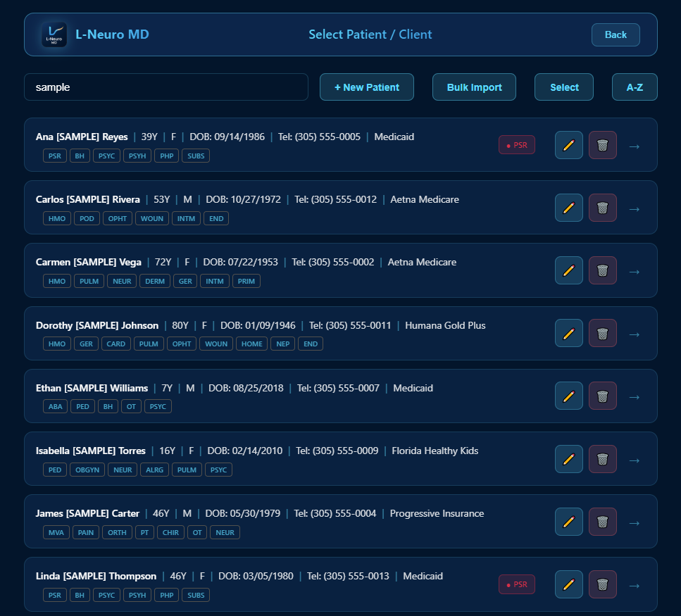Open Carmen Vega's chart via the arrow icon
The width and height of the screenshot is (681, 616).
pyautogui.click(x=634, y=270)
